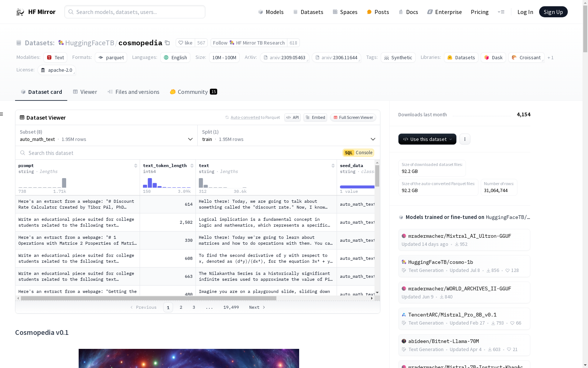This screenshot has width=588, height=368.
Task: Click the Text modality tag
Action: click(x=55, y=57)
